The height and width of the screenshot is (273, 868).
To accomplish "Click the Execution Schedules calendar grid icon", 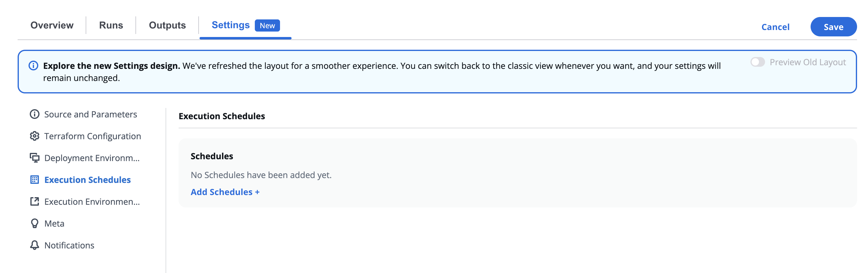I will [x=34, y=180].
